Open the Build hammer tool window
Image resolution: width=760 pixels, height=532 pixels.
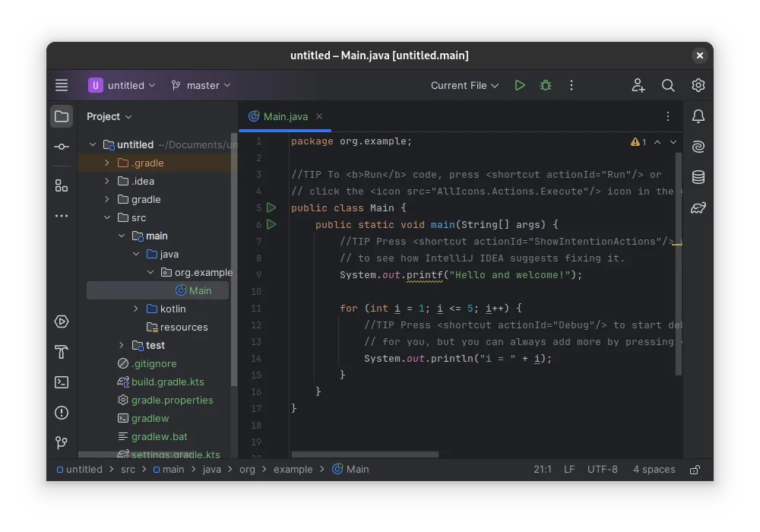pyautogui.click(x=62, y=352)
